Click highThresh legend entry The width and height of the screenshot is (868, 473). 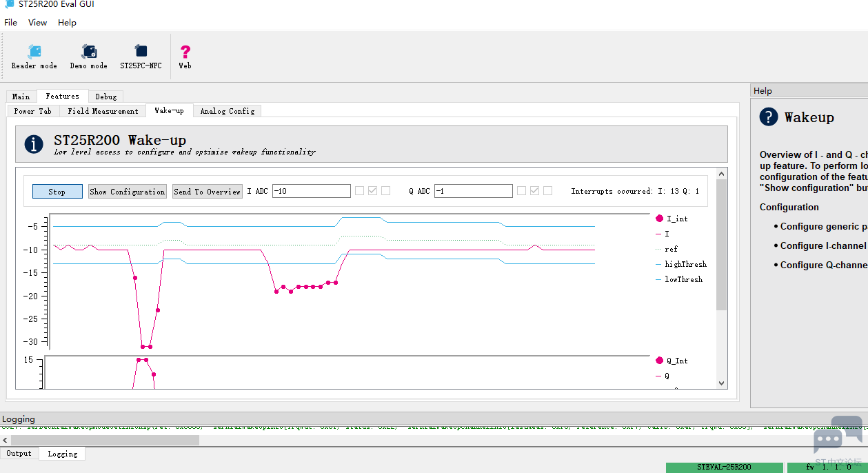[x=681, y=264]
